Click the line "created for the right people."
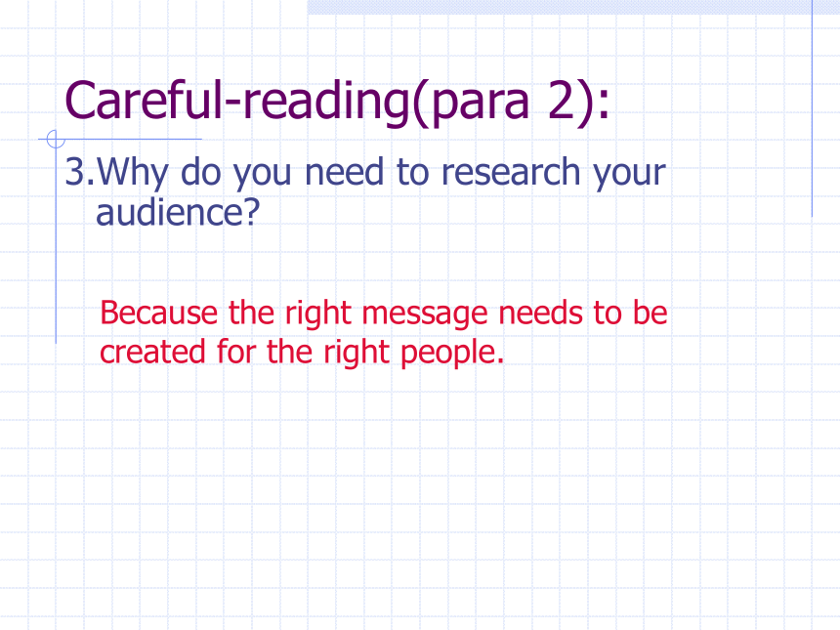Image resolution: width=840 pixels, height=630 pixels. [302, 353]
